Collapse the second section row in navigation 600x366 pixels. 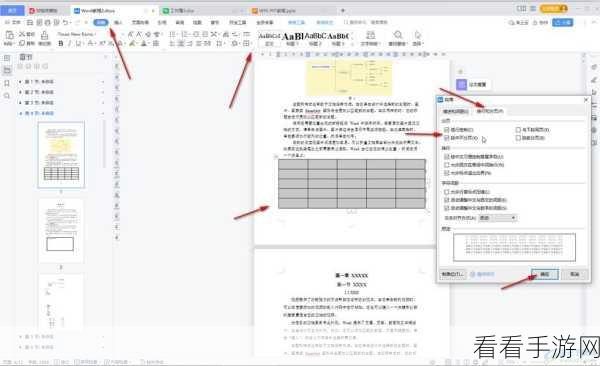(20, 92)
